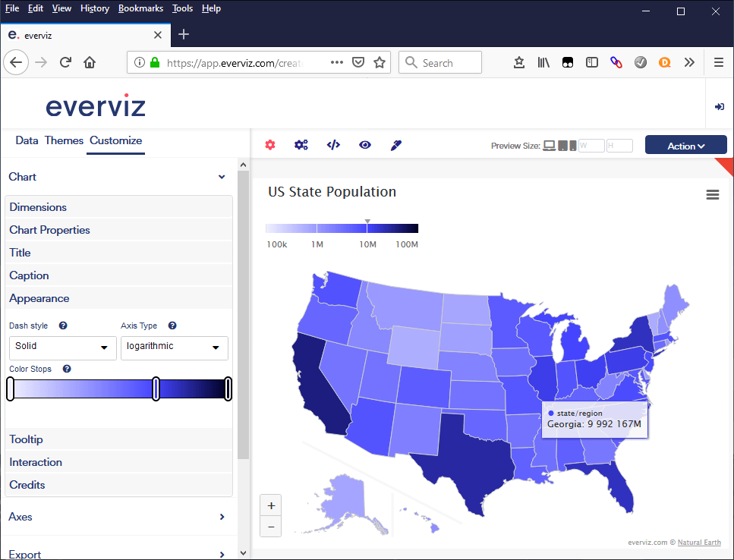
Task: Open the Dash style dropdown
Action: [x=62, y=348]
